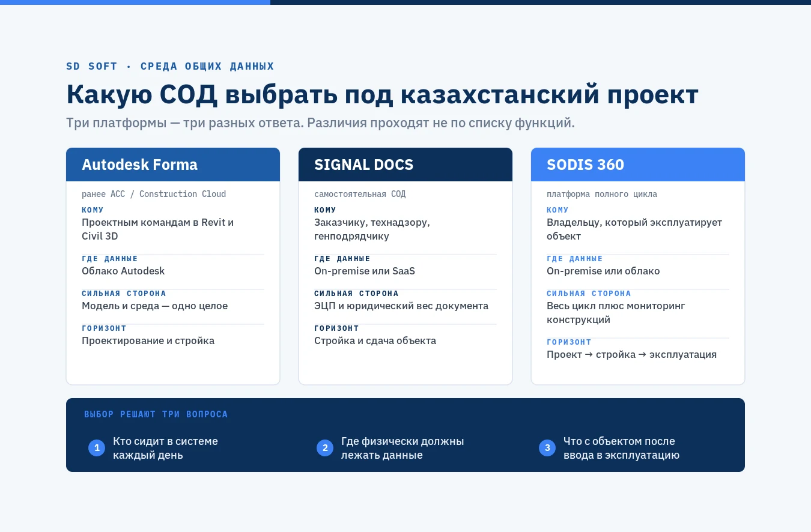Screen dimensions: 811x532
Task: Click 'Облако Autodesk' text
Action: pyautogui.click(x=123, y=271)
